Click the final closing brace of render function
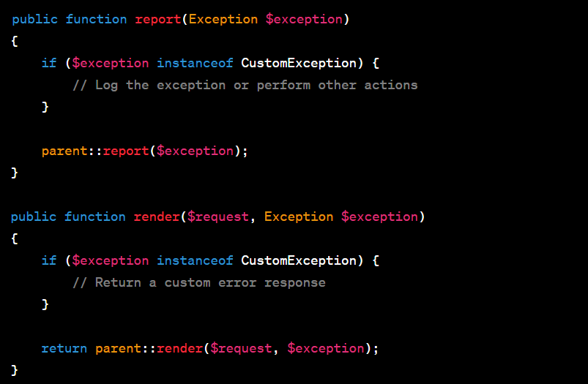The image size is (588, 384). pos(15,370)
